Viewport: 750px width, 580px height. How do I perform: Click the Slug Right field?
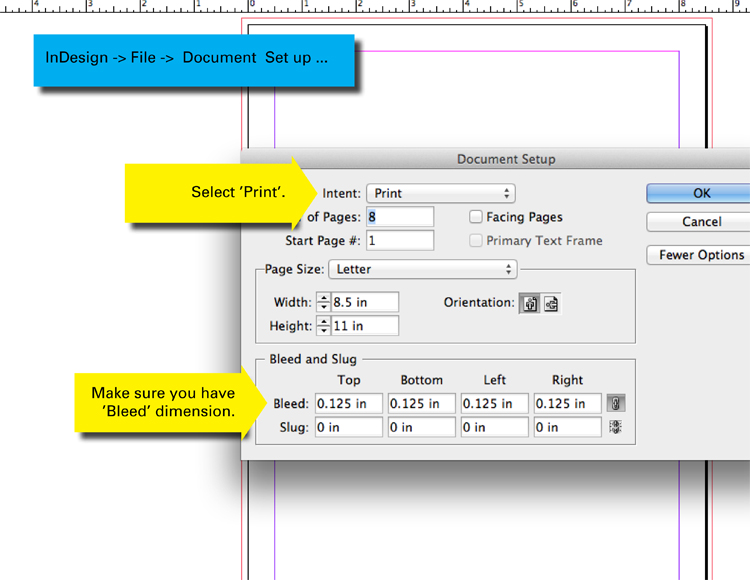click(568, 427)
